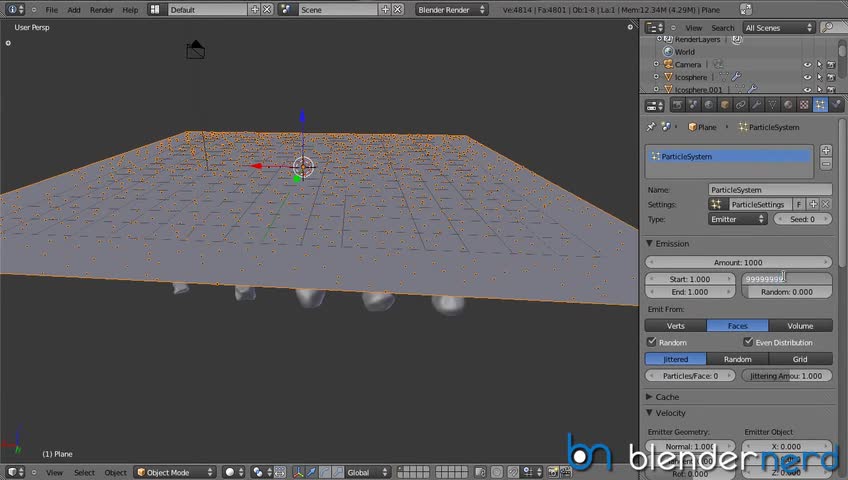Click the World globe icon in outliner
848x480 pixels.
(668, 52)
